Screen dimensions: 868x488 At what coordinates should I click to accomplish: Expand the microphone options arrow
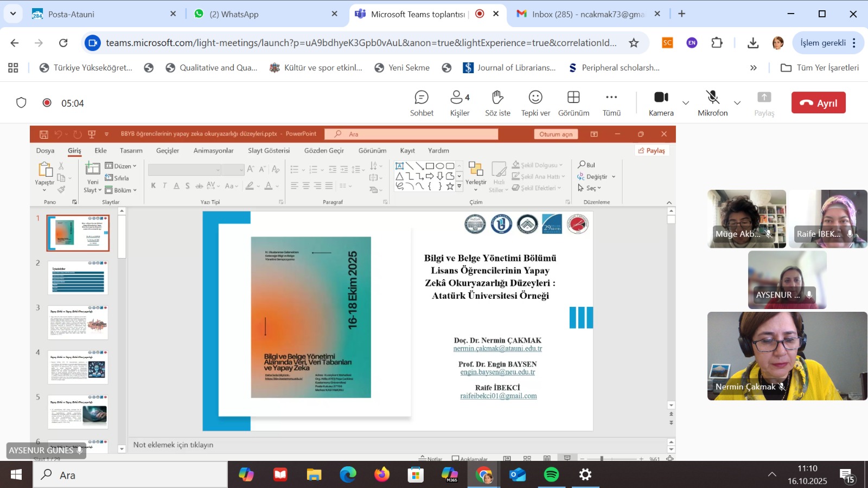pos(737,103)
